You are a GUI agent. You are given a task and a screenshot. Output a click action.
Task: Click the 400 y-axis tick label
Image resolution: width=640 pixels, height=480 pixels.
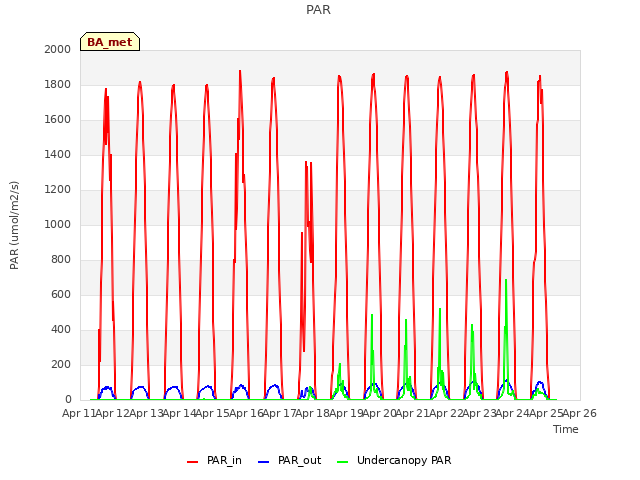[x=61, y=329]
